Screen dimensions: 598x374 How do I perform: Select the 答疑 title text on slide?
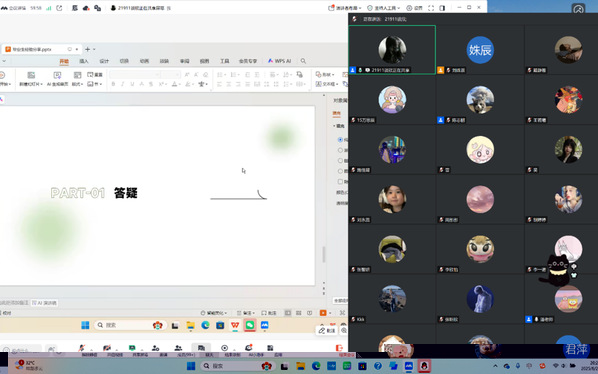click(x=126, y=193)
